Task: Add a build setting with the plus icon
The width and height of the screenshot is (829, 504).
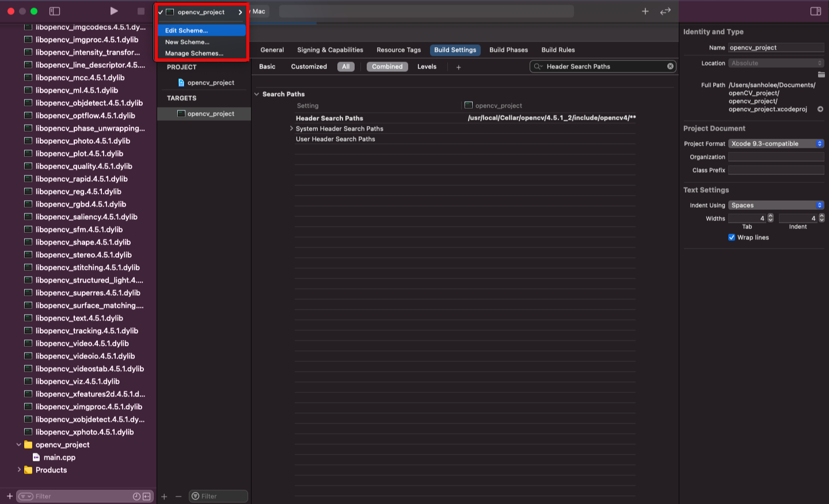Action: point(459,67)
